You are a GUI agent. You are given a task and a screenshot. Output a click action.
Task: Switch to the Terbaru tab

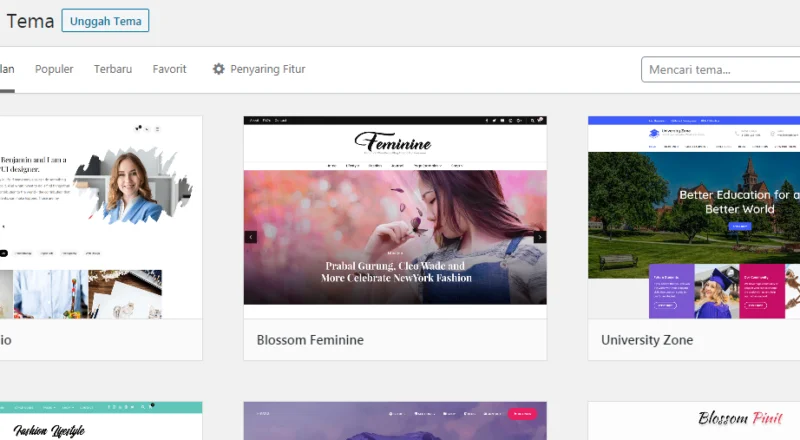[113, 69]
